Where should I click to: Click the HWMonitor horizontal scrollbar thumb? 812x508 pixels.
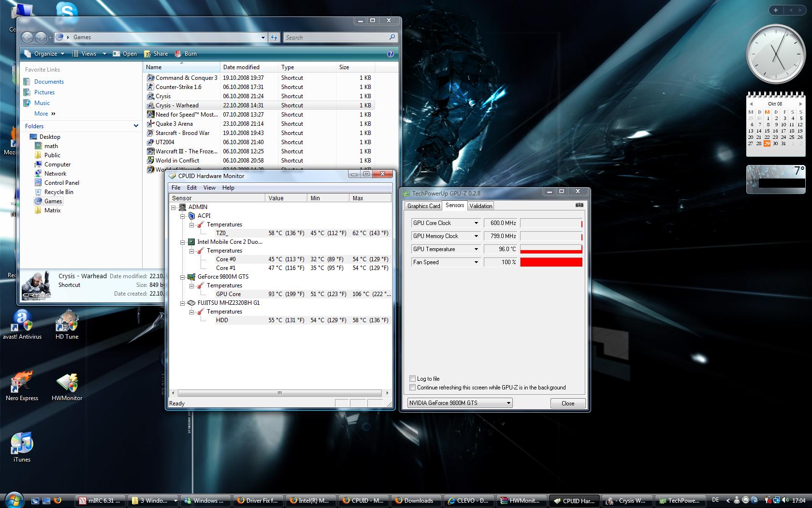[x=279, y=393]
